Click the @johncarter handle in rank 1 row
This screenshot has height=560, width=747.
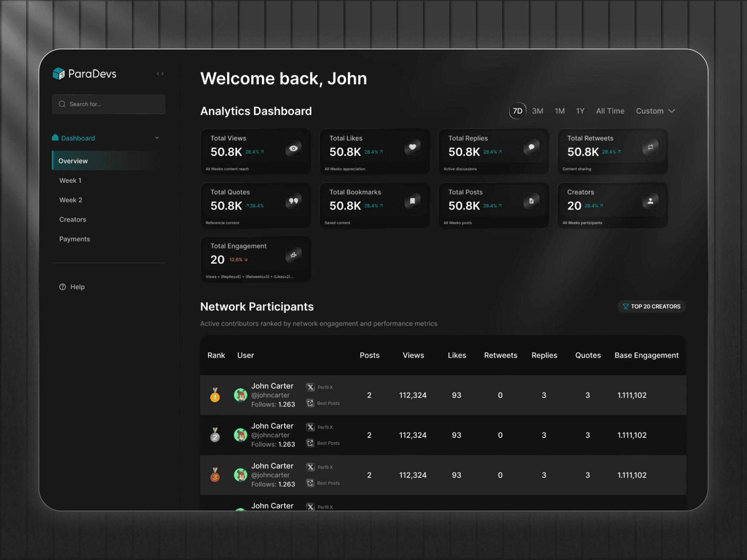270,395
